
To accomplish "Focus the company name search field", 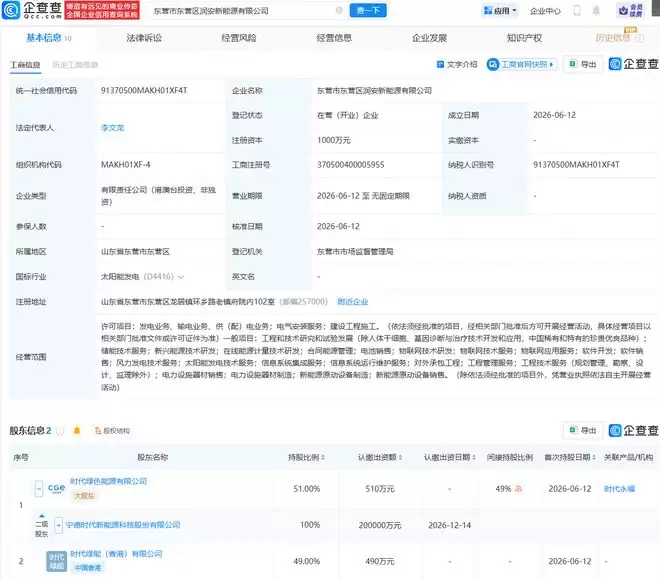I will (244, 11).
